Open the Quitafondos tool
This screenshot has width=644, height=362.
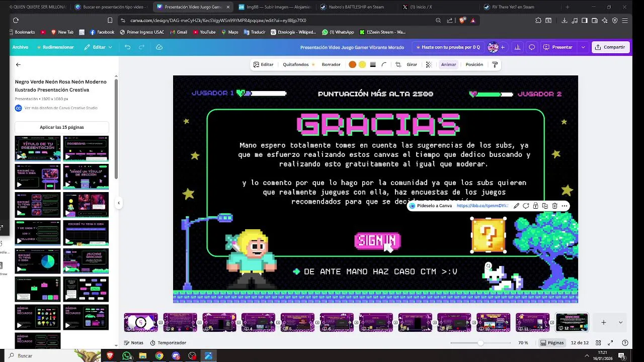click(299, 64)
